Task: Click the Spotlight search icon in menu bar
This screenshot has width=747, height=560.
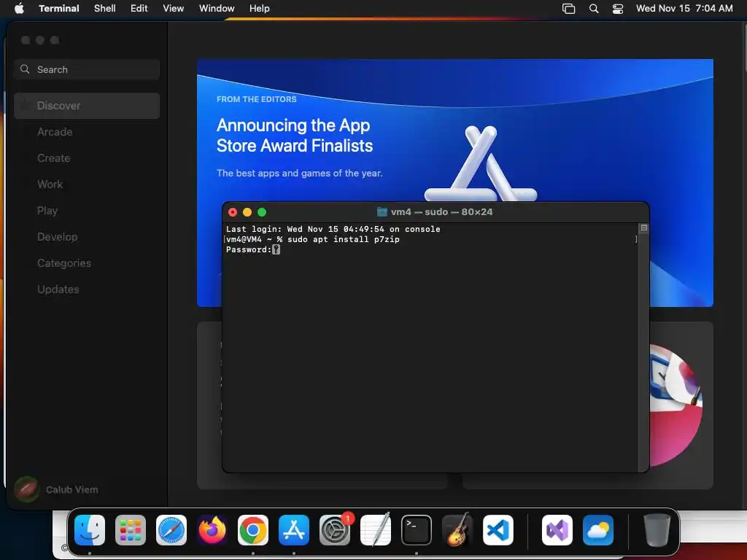Action: click(594, 9)
